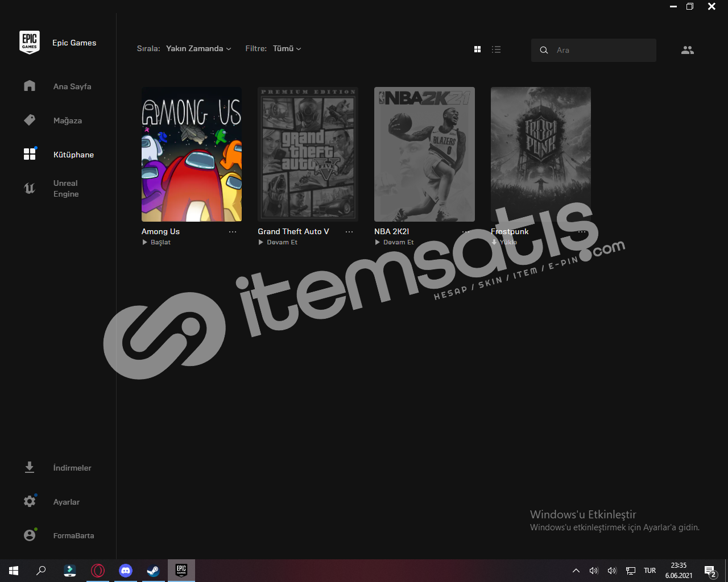Open the friends list icon
Viewport: 728px width, 582px height.
[x=688, y=50]
